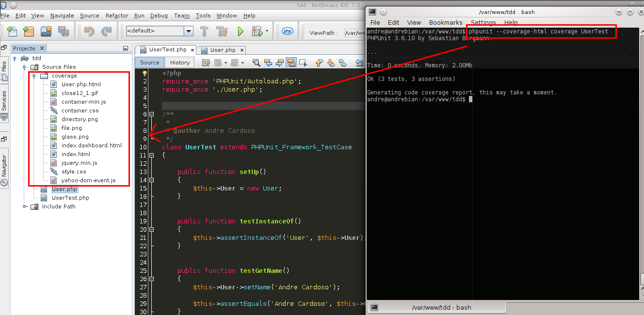Viewport: 644px width, 315px height.
Task: Toggle Rectangular Selection in editor toolbar
Action: pyautogui.click(x=303, y=63)
